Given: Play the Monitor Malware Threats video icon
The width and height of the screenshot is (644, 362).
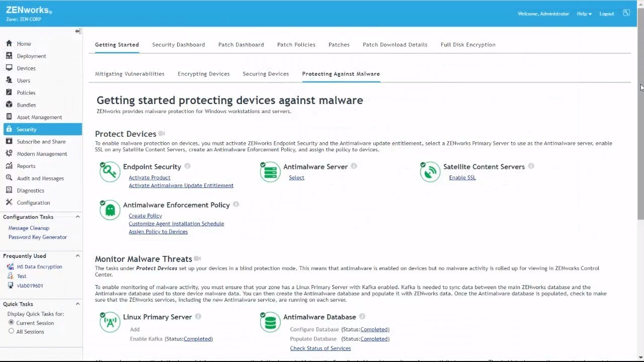Looking at the screenshot, I should click(x=197, y=258).
